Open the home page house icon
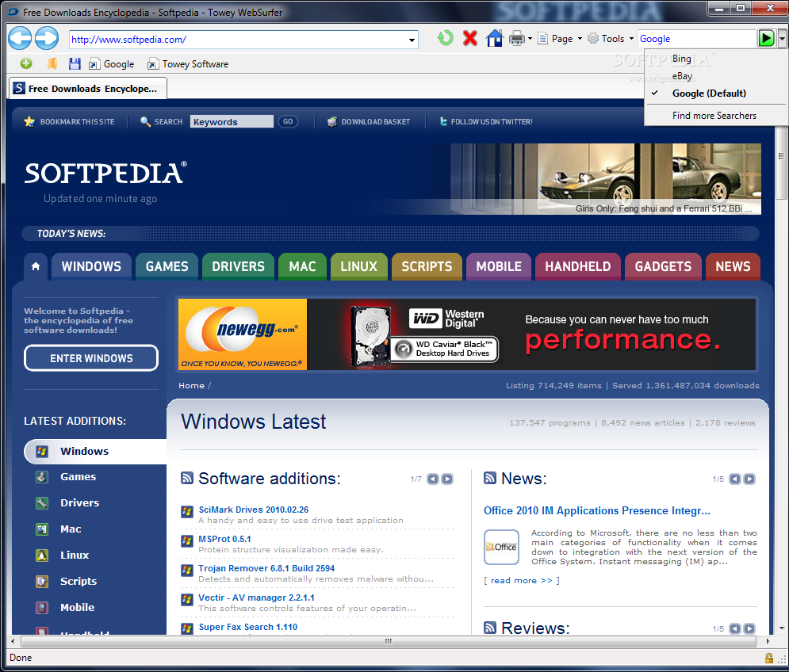This screenshot has height=672, width=789. coord(494,38)
